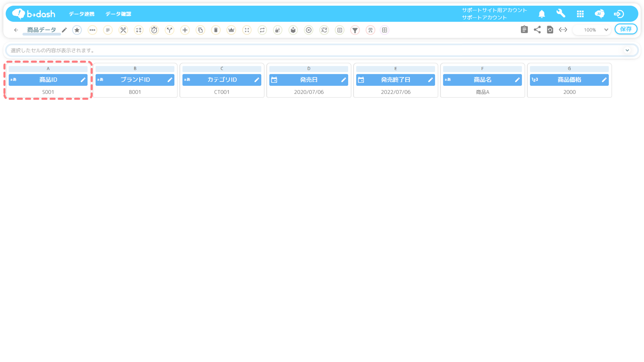Edit the ブランドID column with its pencil

170,80
